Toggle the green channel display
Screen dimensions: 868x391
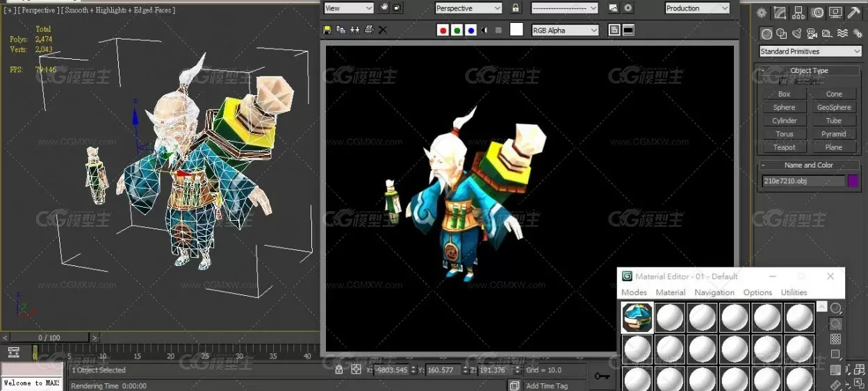pos(457,30)
